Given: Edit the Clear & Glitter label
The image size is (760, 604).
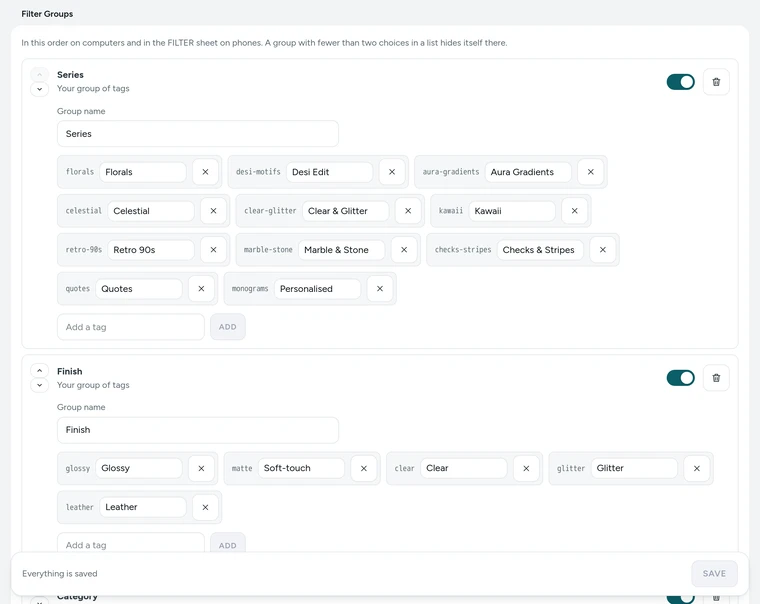Looking at the screenshot, I should [x=346, y=211].
